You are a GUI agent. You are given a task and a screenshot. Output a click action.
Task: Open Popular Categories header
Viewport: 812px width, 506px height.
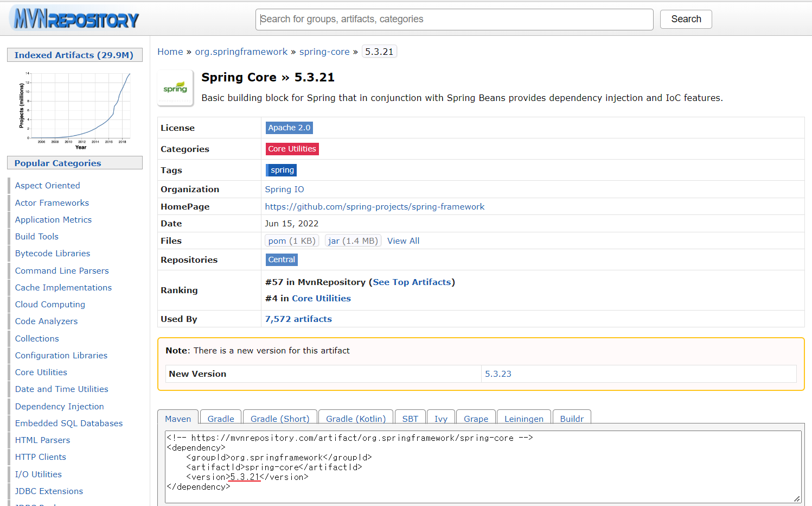point(74,163)
